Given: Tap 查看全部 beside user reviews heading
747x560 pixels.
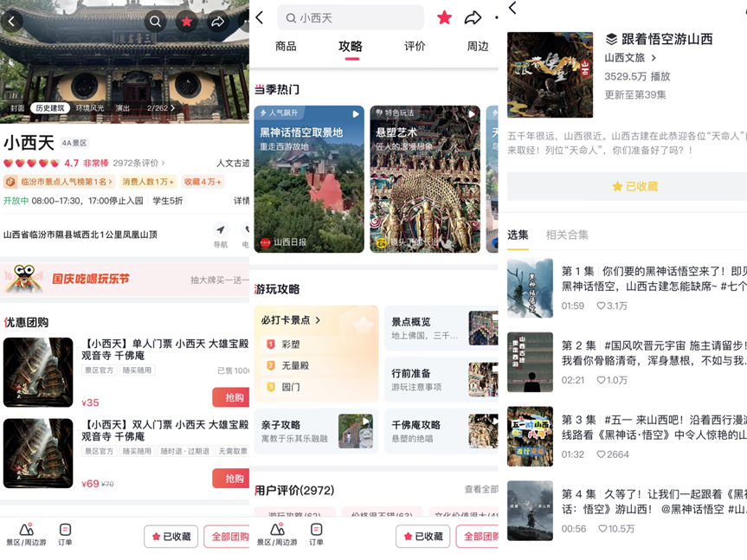Looking at the screenshot, I should pos(480,490).
